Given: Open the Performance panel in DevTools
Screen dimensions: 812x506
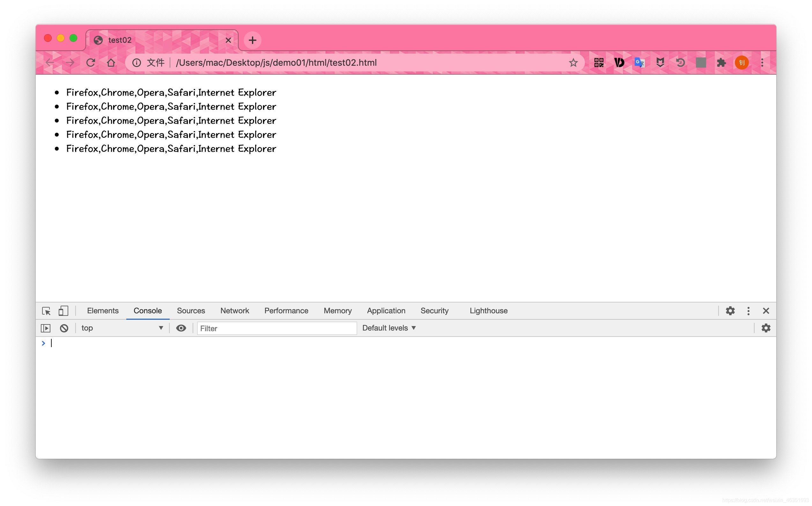Looking at the screenshot, I should pos(285,310).
